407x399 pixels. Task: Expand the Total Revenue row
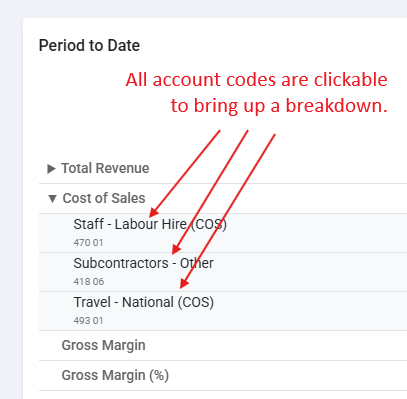(223, 168)
